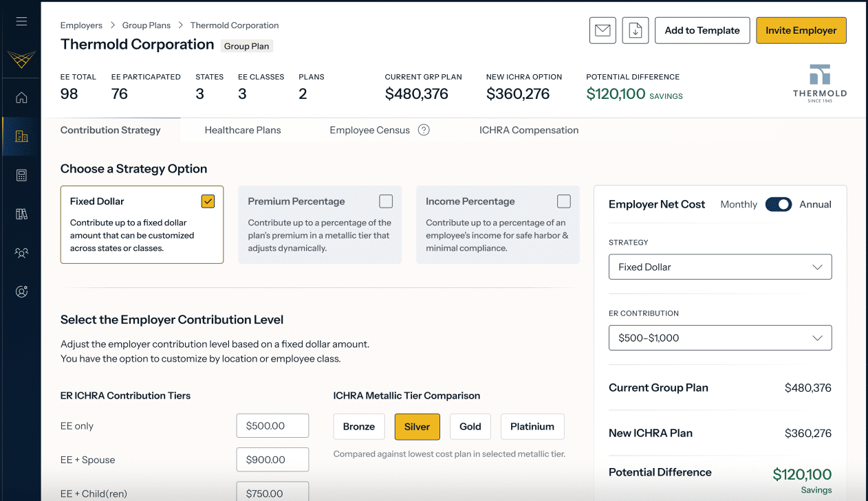
Task: Open the calculator icon in sidebar
Action: [x=21, y=175]
